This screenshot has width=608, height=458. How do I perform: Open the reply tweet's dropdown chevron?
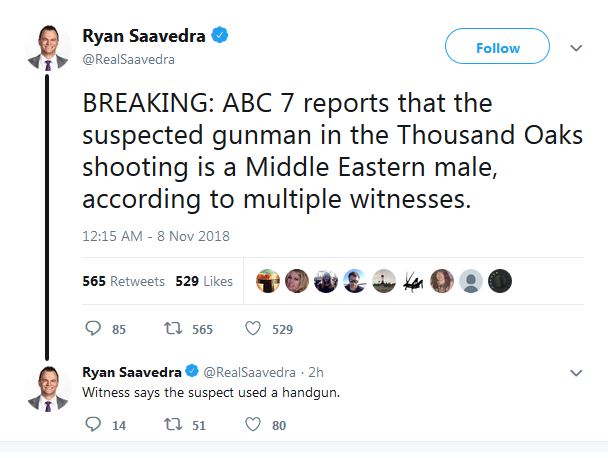tap(575, 373)
